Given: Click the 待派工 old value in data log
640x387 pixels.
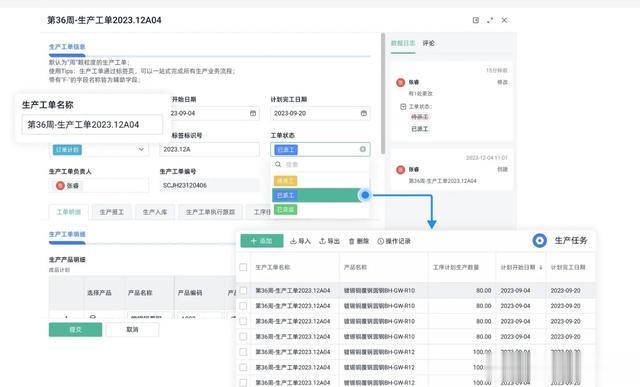Looking at the screenshot, I should 420,117.
